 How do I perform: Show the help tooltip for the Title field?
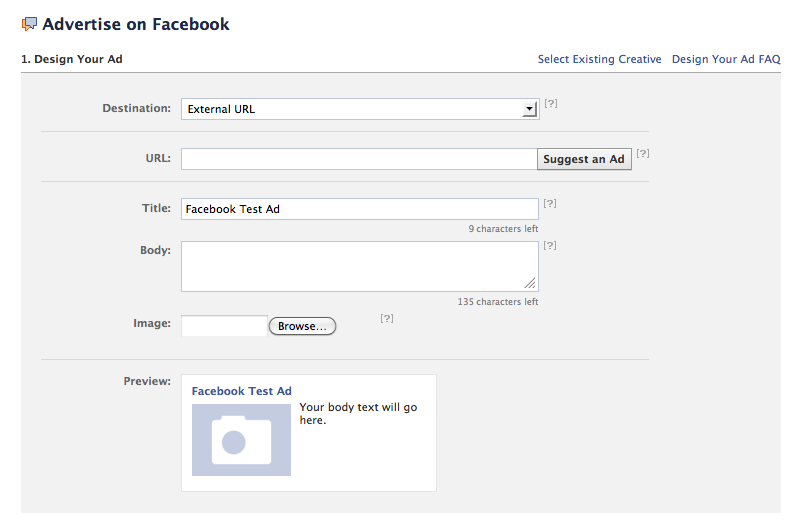tap(550, 203)
